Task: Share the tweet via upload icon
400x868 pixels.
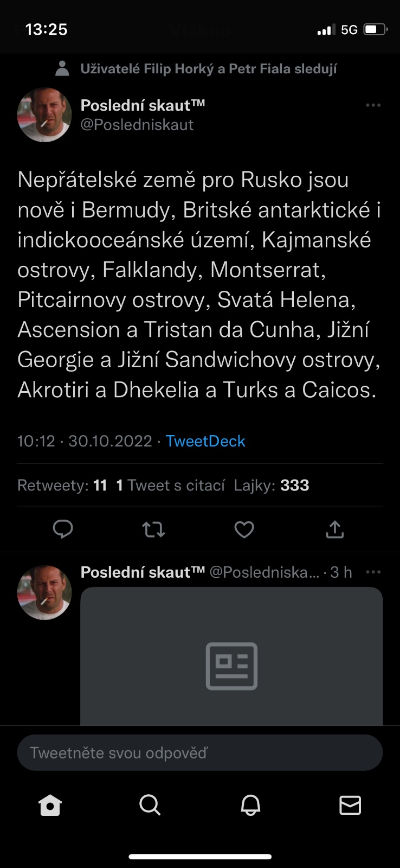Action: (334, 529)
